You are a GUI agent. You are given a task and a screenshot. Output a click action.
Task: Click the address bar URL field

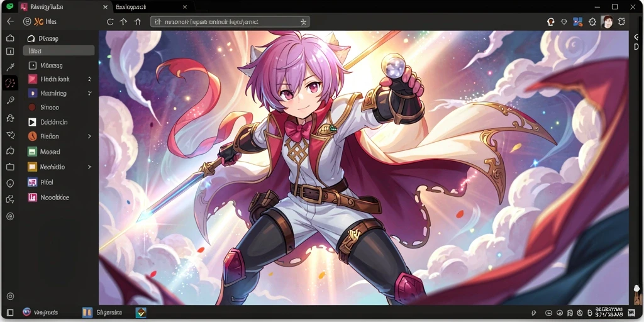[x=230, y=22]
